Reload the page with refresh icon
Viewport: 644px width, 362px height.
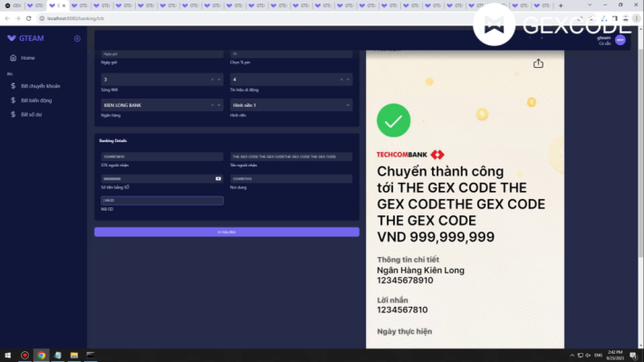[x=28, y=18]
